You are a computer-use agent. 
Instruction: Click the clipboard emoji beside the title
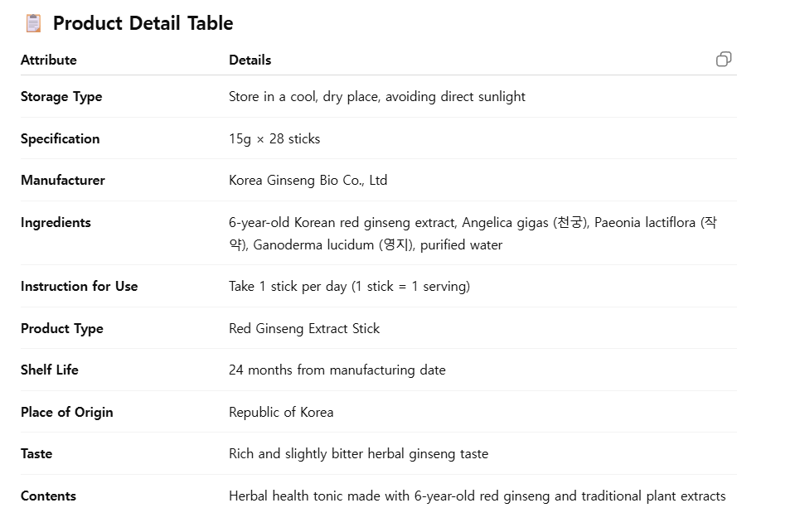[x=33, y=23]
